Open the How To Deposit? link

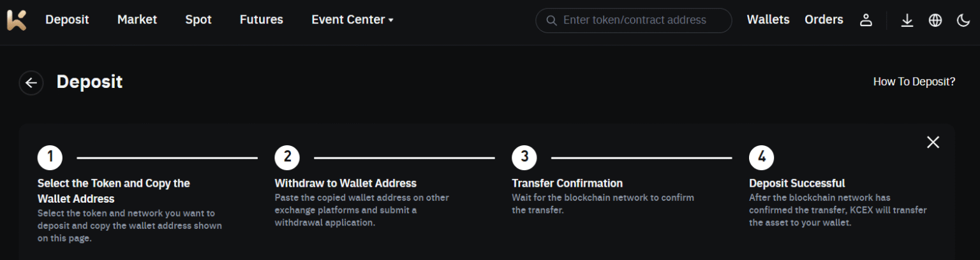pos(914,82)
